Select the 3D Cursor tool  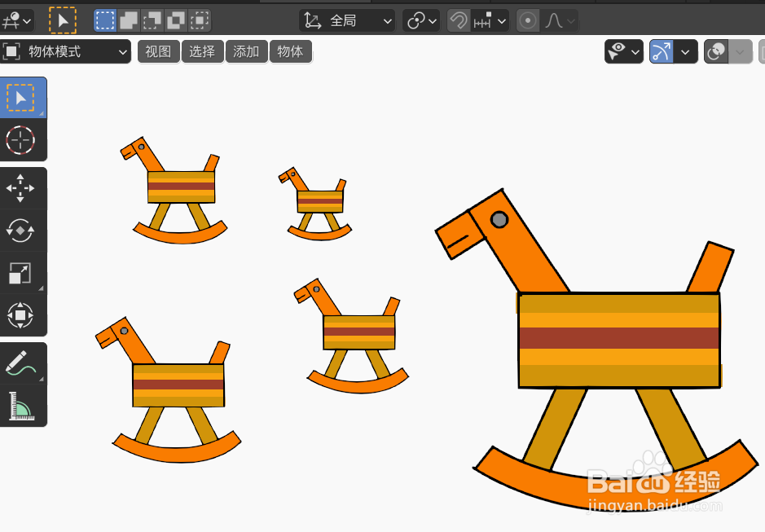click(22, 140)
